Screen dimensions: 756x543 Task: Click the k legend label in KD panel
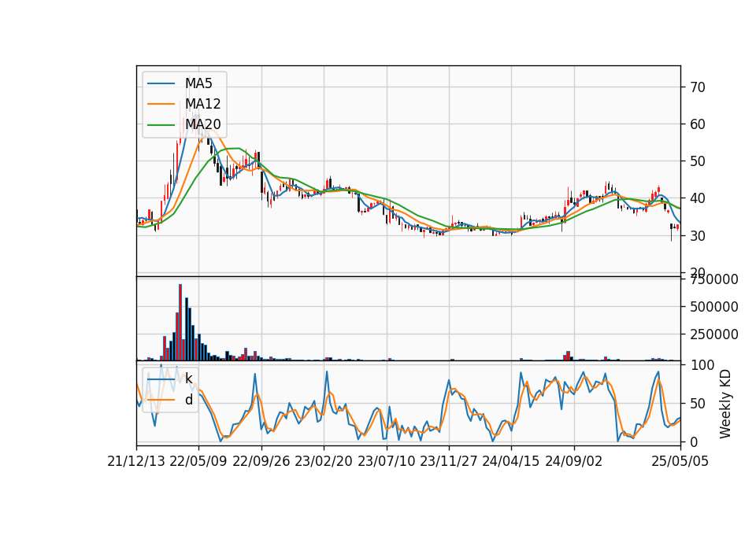click(x=188, y=379)
